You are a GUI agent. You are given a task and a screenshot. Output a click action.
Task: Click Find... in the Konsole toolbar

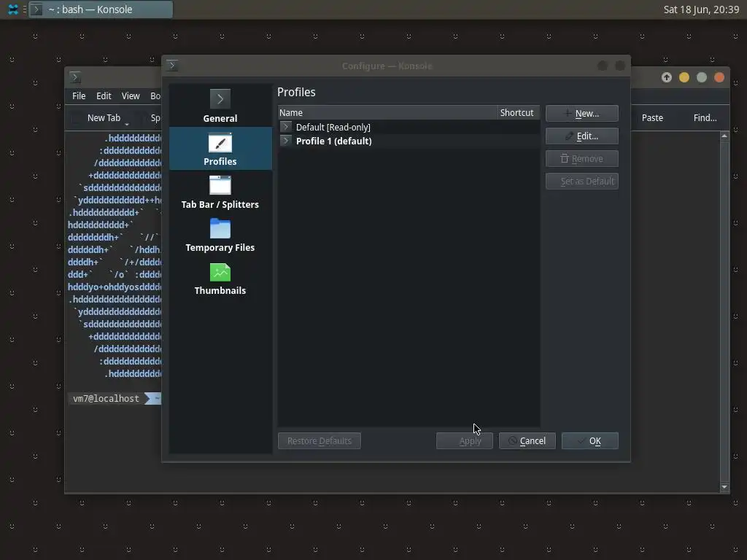[705, 117]
